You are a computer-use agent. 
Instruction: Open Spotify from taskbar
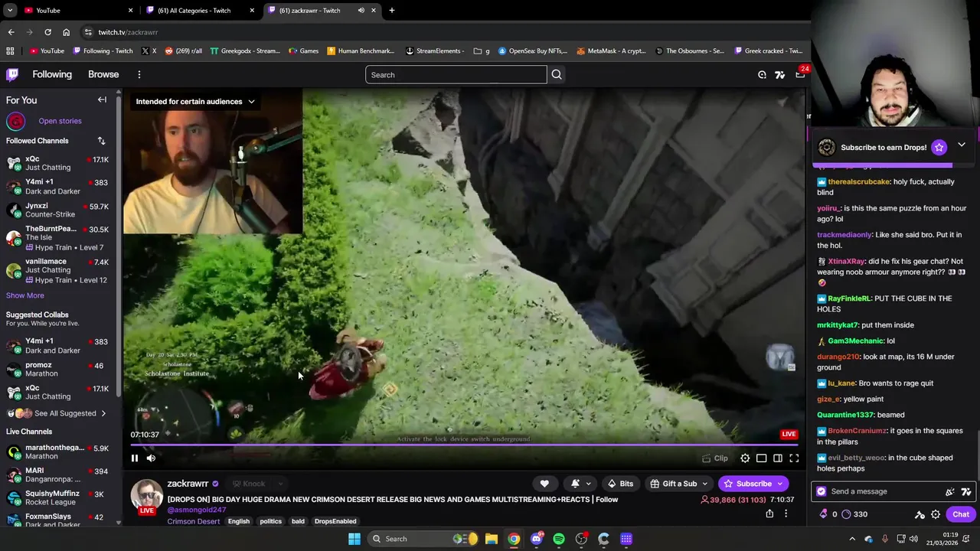[559, 539]
